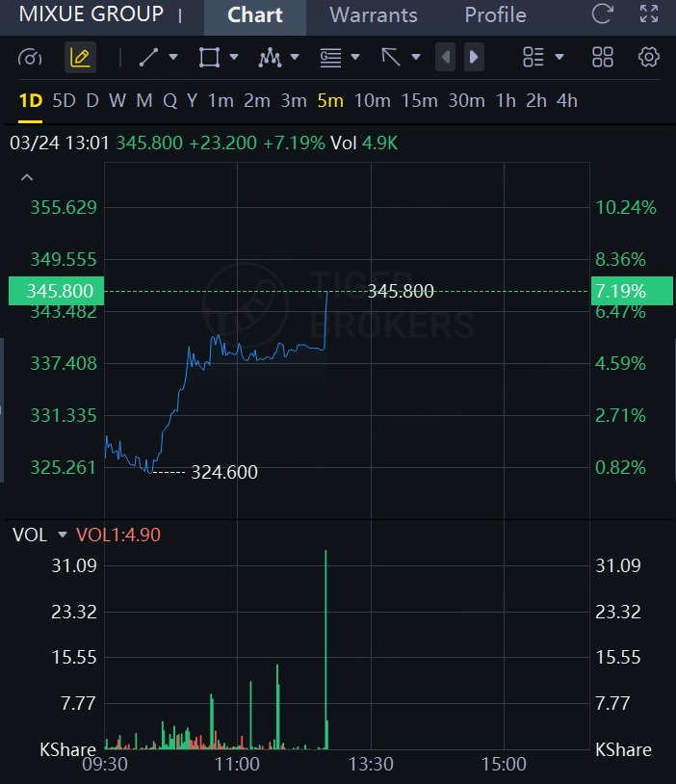Choose the 3m interval
Image resolution: width=676 pixels, height=784 pixels.
[x=294, y=101]
